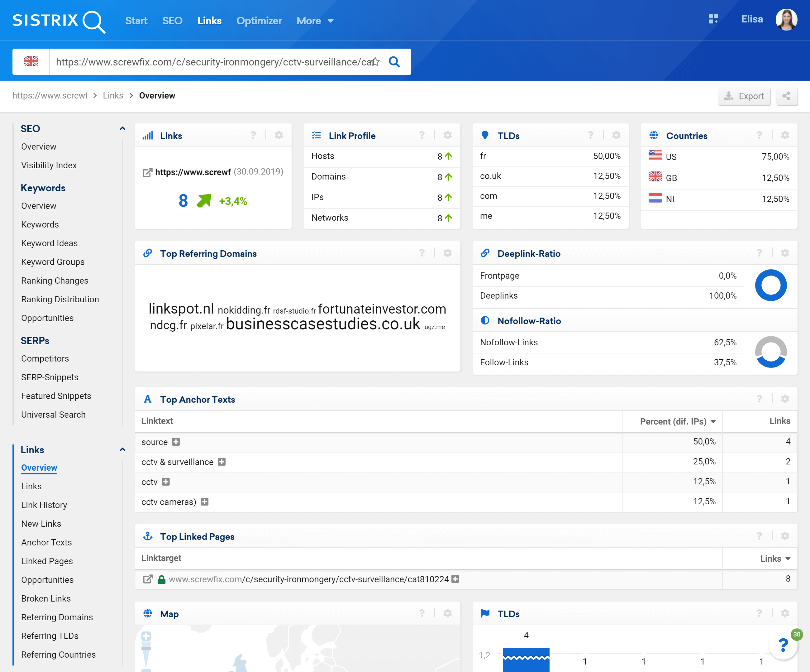Viewport: 810px width, 672px height.
Task: Open Broken Links in sidebar
Action: click(x=46, y=599)
